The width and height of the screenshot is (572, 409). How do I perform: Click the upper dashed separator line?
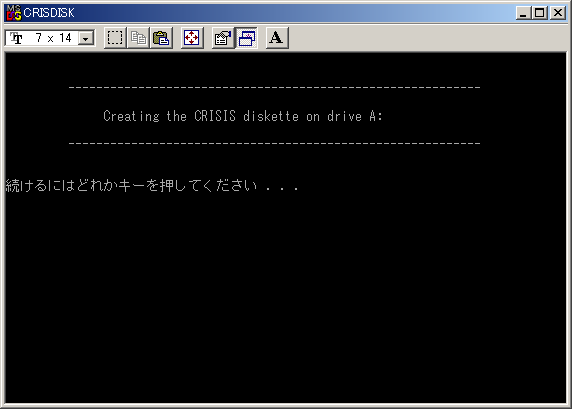[274, 88]
